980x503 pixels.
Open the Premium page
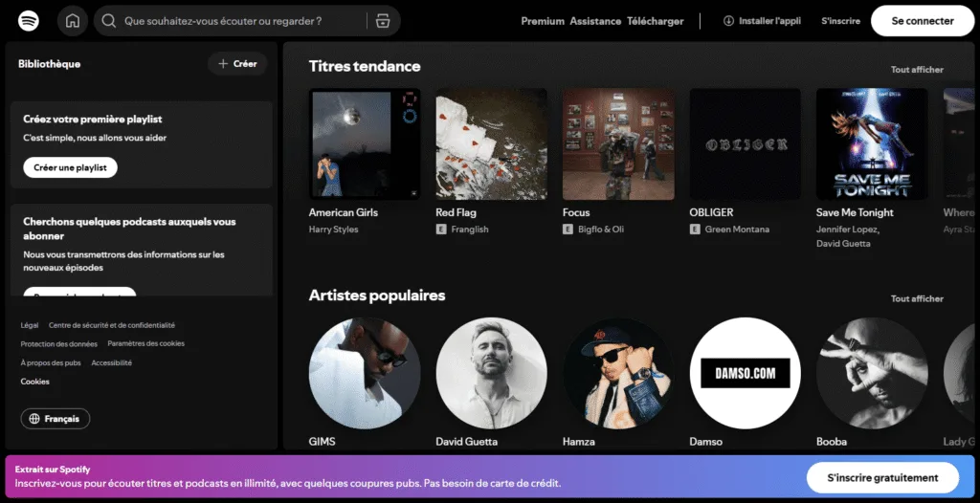[543, 21]
